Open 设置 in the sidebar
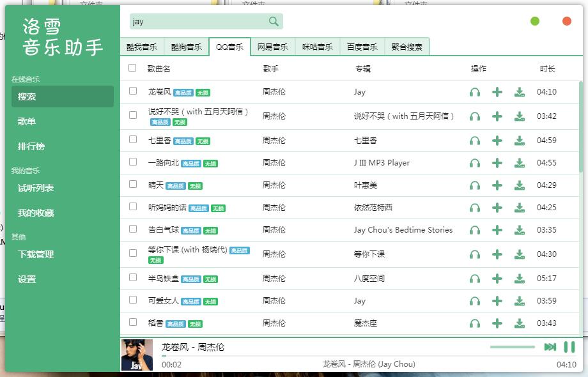 tap(63, 279)
